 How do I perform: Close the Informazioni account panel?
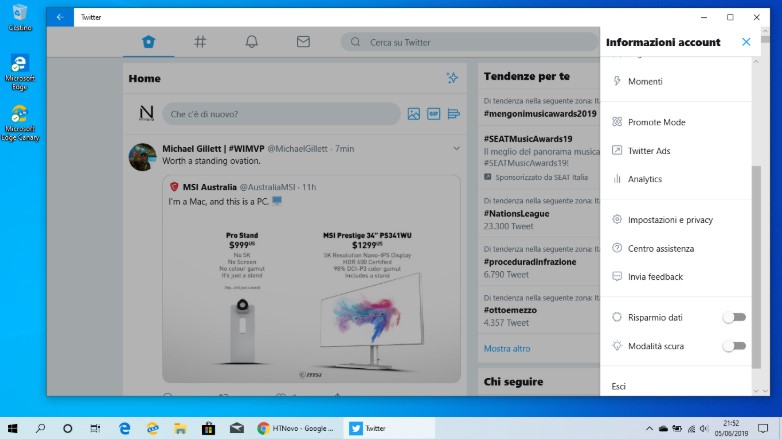click(746, 42)
